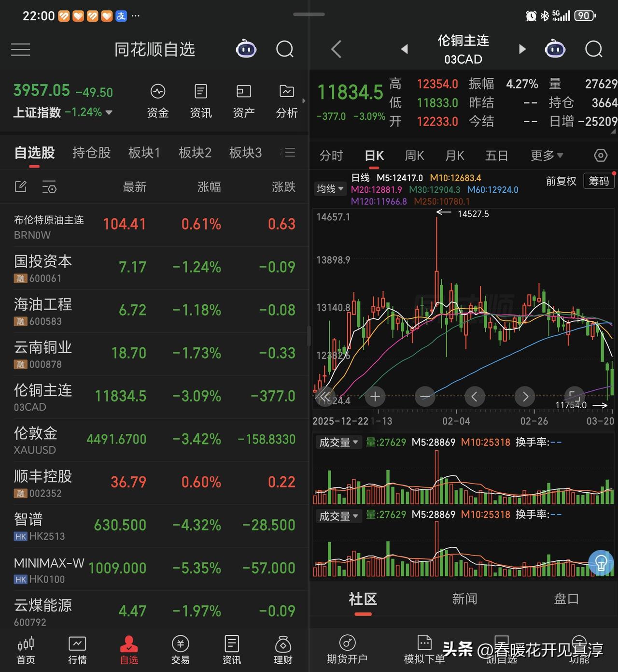Viewport: 618px width, 672px height.
Task: Switch chart to 分时 view
Action: 331,156
